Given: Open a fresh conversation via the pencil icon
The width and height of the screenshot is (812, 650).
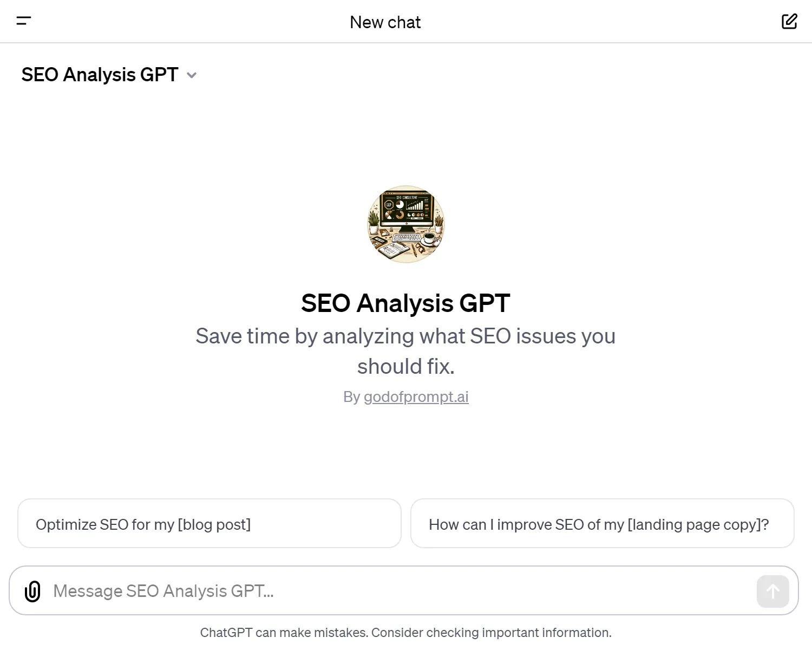Looking at the screenshot, I should [x=789, y=21].
